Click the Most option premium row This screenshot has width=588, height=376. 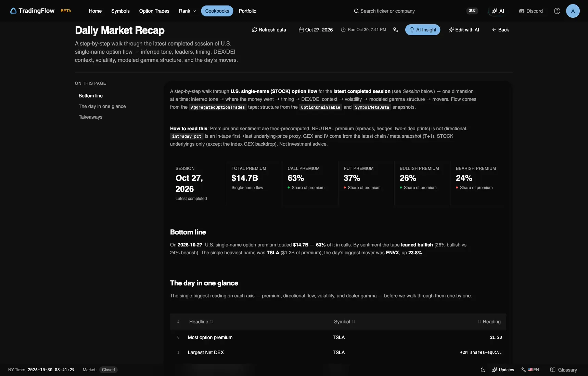(338, 337)
